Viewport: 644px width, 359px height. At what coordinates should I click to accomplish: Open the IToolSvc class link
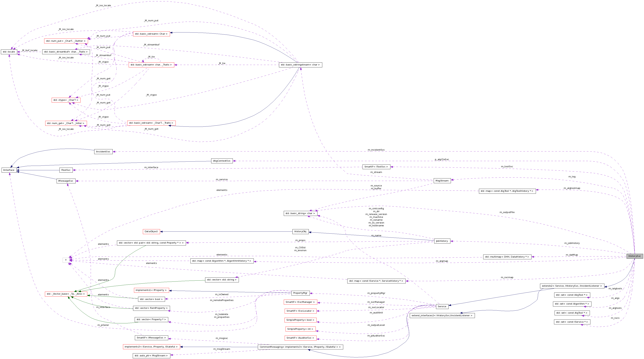coord(65,170)
